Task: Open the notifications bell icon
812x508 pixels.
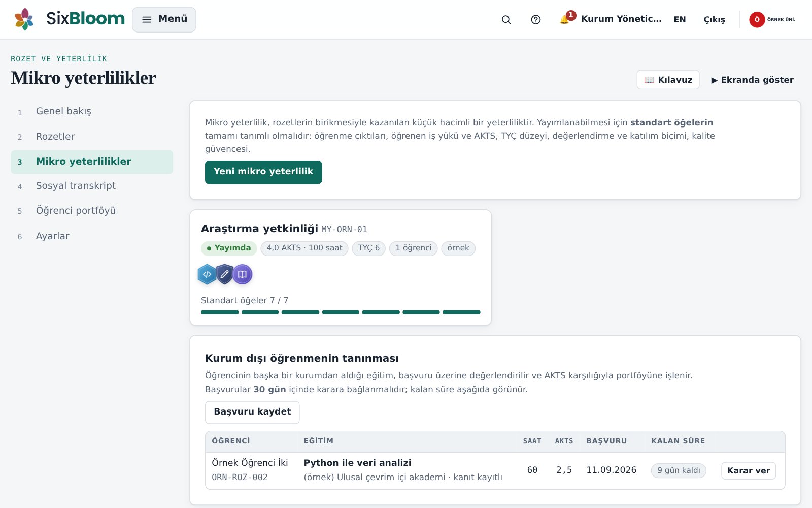Action: tap(564, 20)
